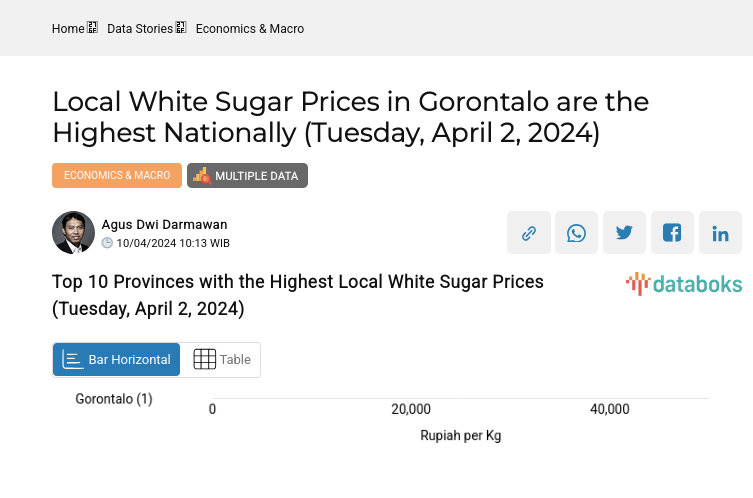Share the article on WhatsApp
The width and height of the screenshot is (753, 498).
coord(576,233)
